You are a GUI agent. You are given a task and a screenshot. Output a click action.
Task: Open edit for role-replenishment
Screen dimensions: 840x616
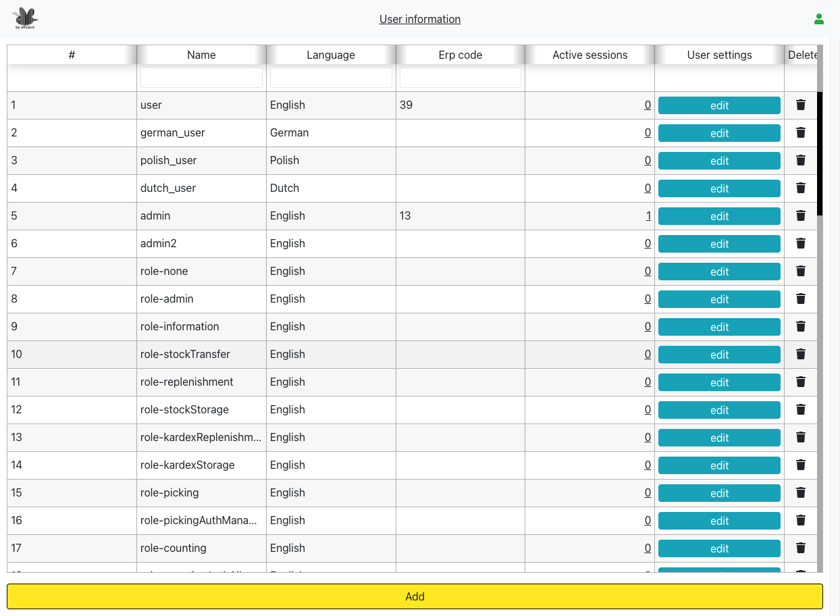pos(719,382)
